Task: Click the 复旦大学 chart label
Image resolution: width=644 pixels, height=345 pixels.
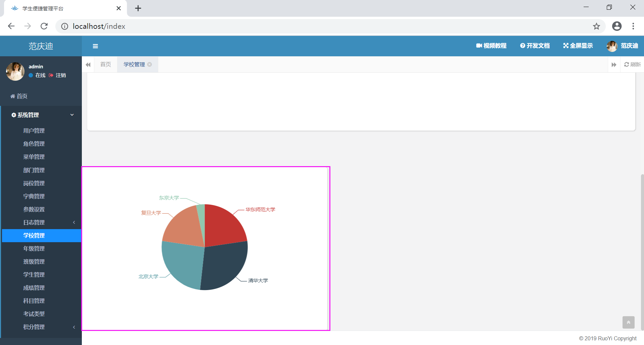Action: pyautogui.click(x=151, y=213)
